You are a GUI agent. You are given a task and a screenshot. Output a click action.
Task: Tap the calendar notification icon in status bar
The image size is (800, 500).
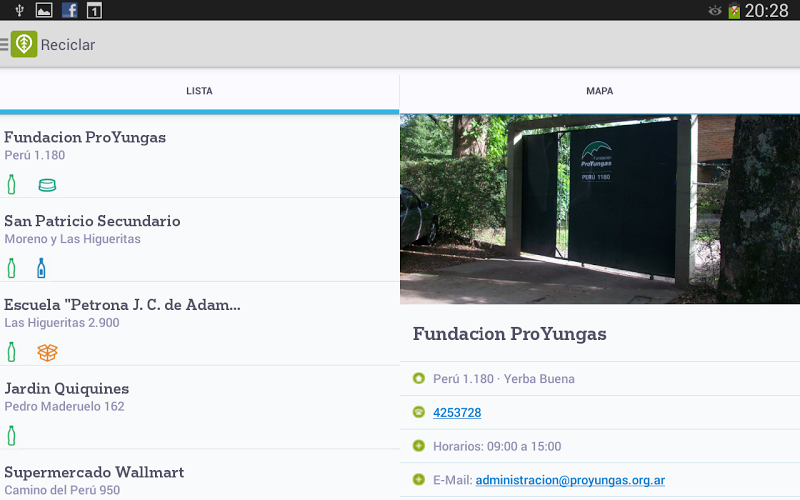[94, 10]
